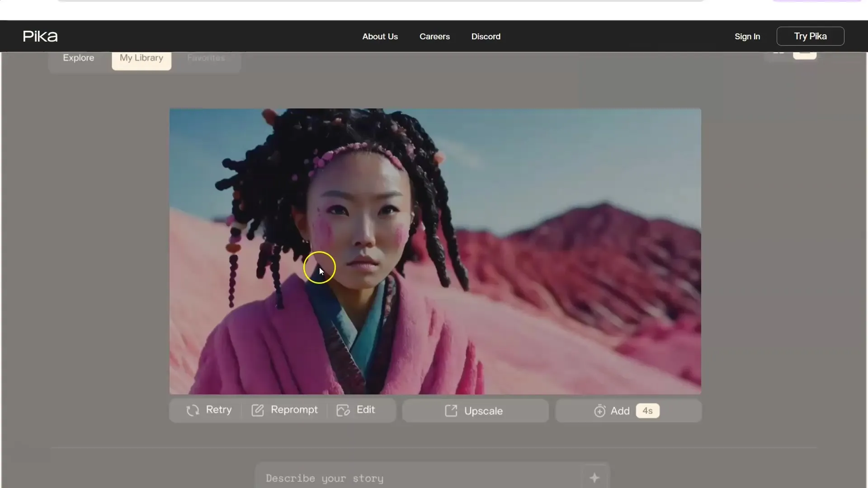Click the Sign In button
Screen dimensions: 868x488
(x=747, y=36)
